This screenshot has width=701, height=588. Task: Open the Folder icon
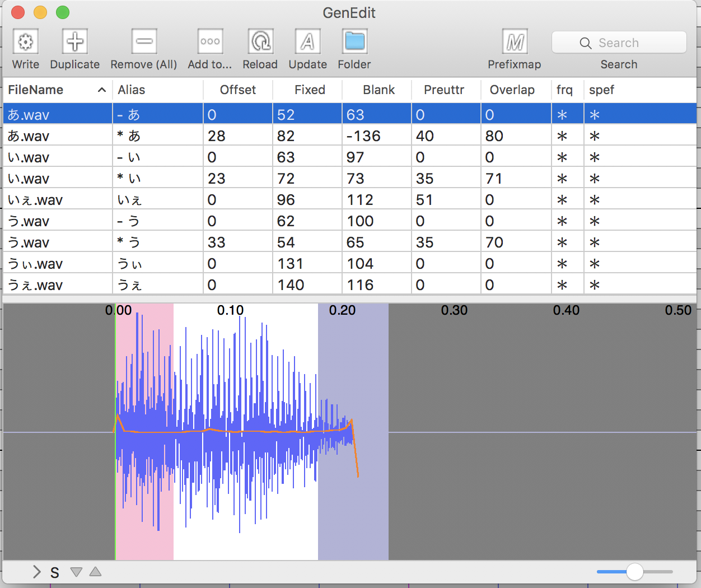[x=354, y=42]
